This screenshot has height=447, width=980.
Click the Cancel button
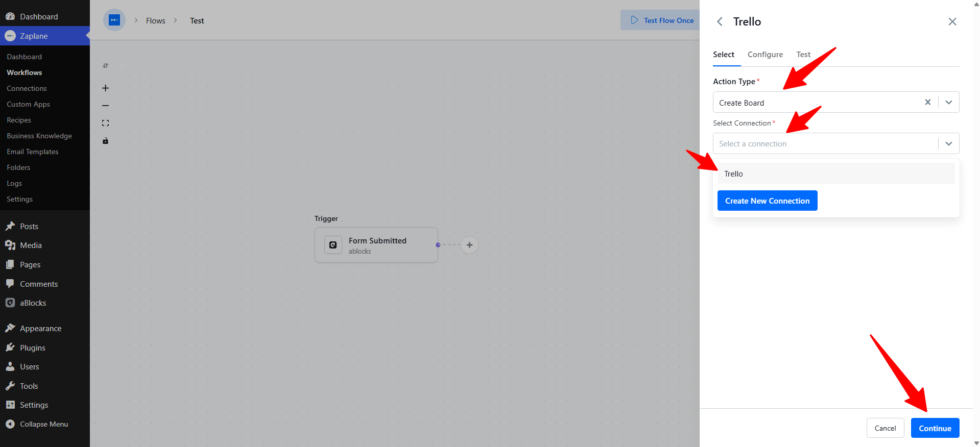click(x=885, y=428)
